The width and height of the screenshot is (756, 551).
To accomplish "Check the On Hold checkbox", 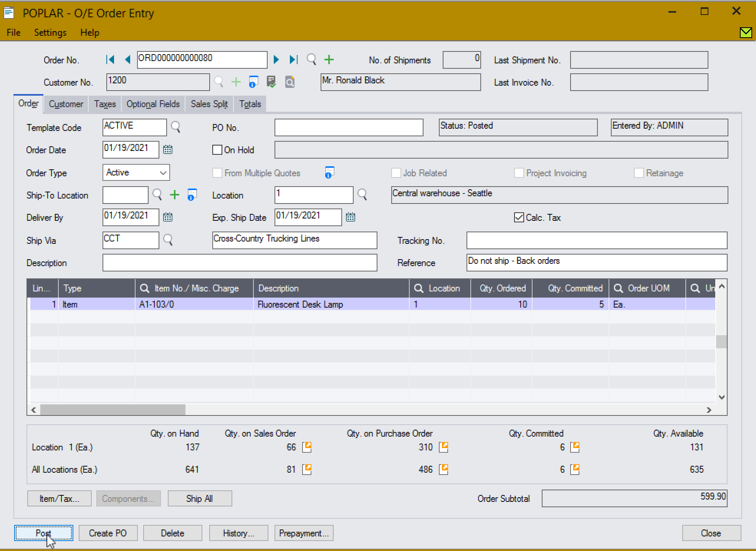I will pos(217,150).
